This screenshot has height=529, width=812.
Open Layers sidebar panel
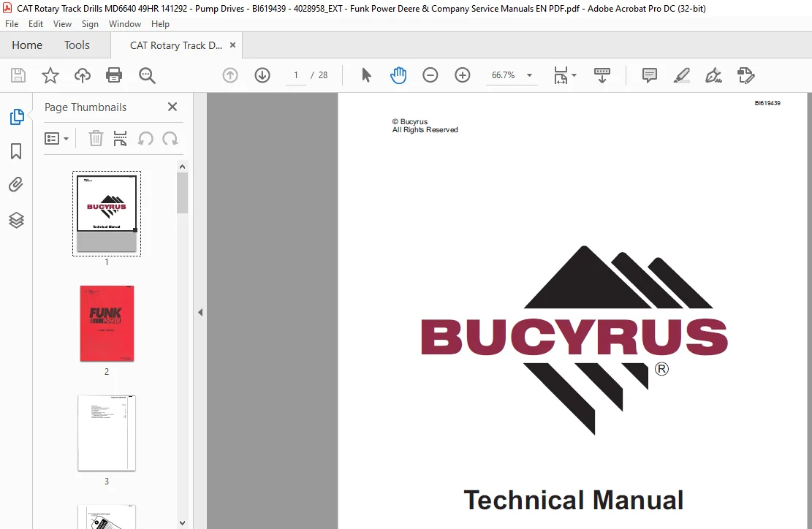(x=17, y=220)
